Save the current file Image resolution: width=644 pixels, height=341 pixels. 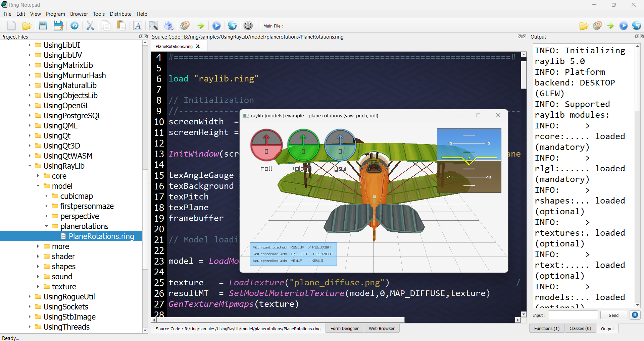click(43, 25)
